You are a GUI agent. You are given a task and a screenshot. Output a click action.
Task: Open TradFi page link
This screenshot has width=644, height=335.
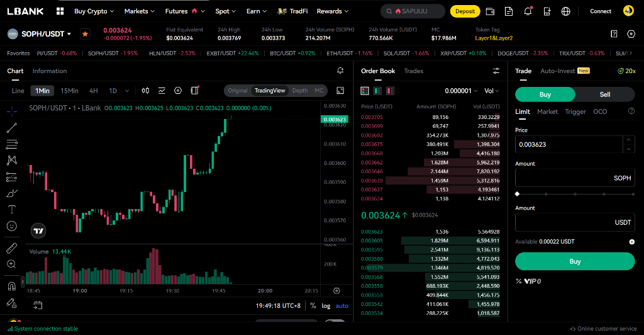click(292, 11)
